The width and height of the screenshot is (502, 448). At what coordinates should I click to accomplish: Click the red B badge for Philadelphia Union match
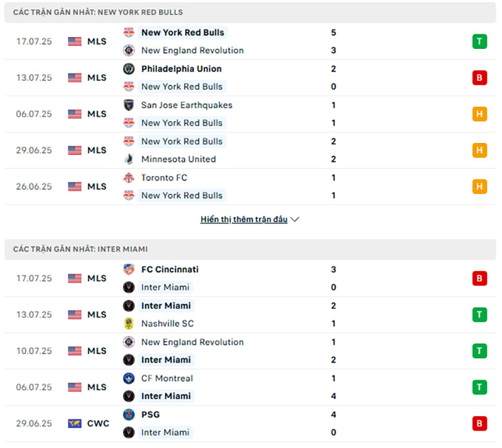(479, 78)
